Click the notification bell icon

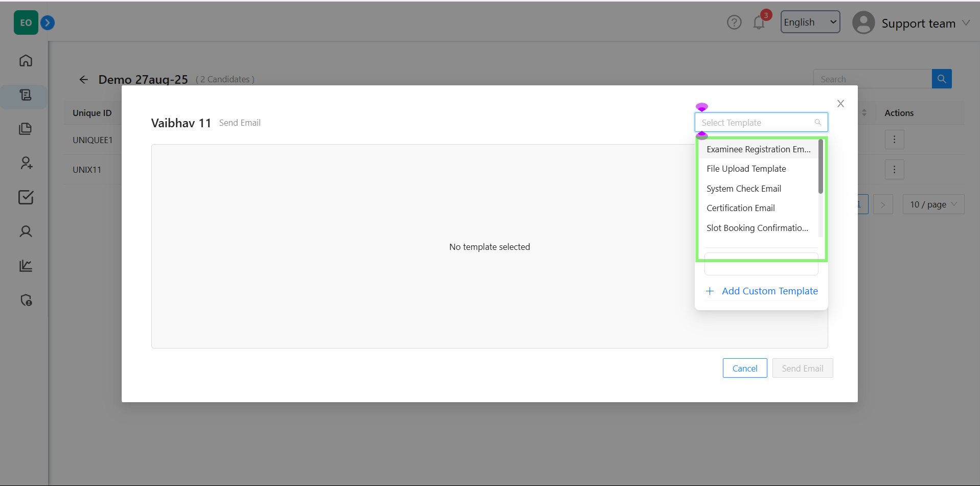pyautogui.click(x=759, y=23)
